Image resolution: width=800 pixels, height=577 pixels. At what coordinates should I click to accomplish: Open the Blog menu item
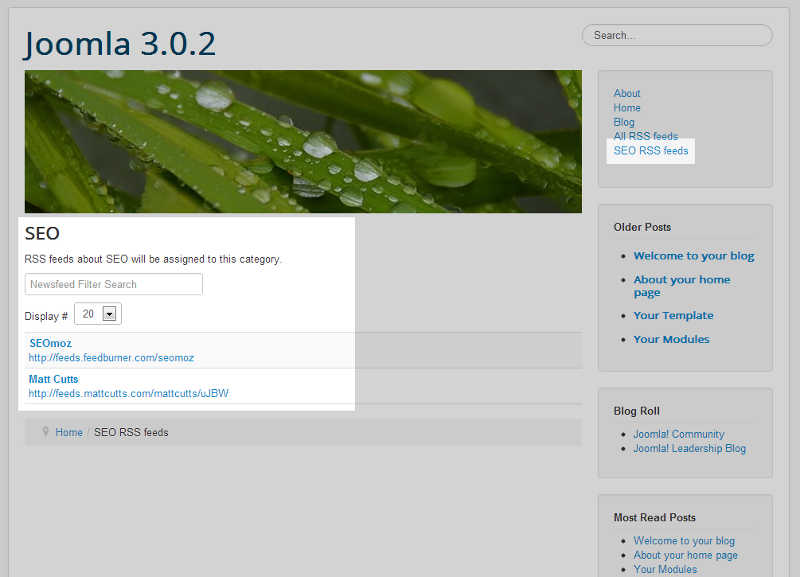(x=624, y=122)
